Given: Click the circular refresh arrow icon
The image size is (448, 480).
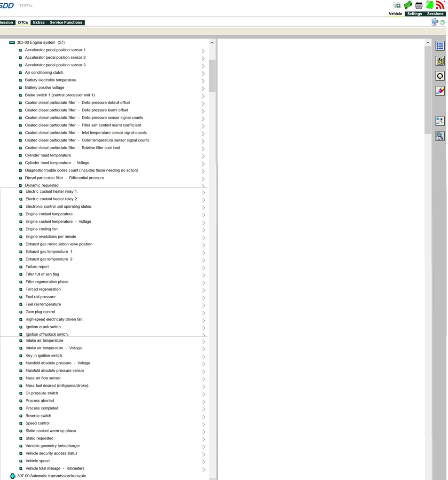Looking at the screenshot, I should [440, 76].
